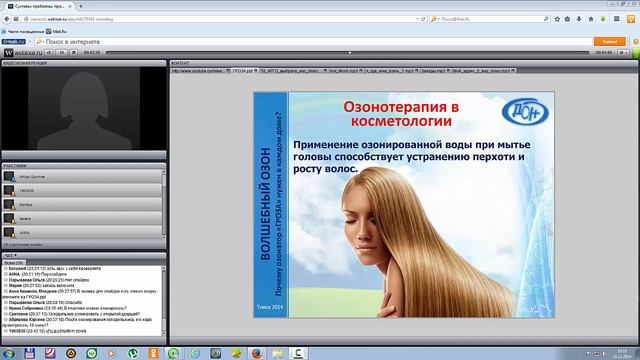Reload the page with the refresh icon
This screenshot has height=360, width=640.
pos(423,19)
